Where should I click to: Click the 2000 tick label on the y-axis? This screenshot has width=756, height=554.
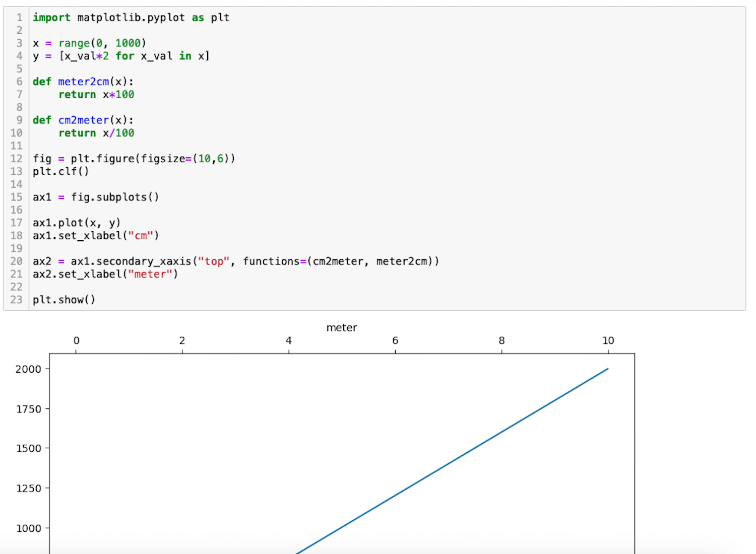pyautogui.click(x=28, y=369)
